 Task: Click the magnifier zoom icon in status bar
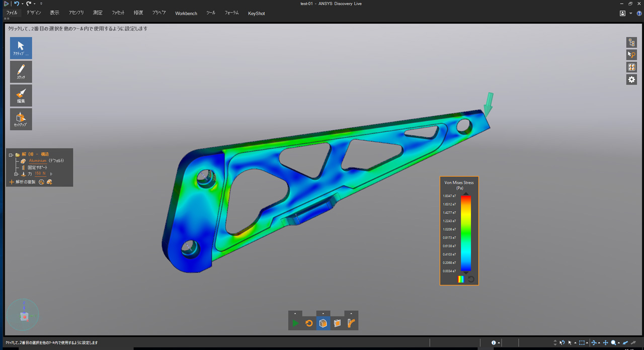613,343
